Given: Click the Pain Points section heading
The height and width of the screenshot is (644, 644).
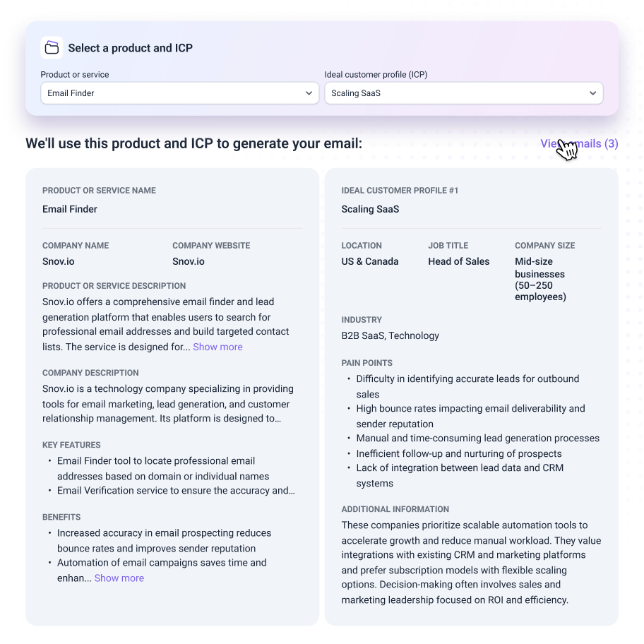Looking at the screenshot, I should coord(366,363).
